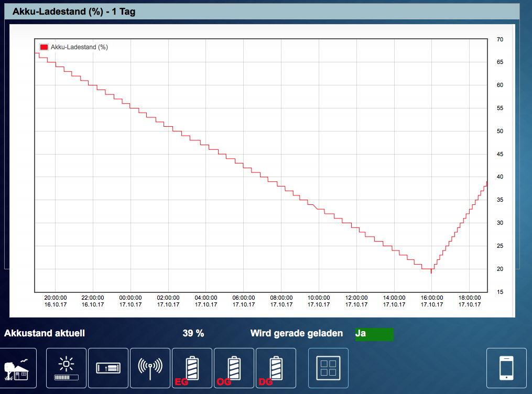532x394 pixels.
Task: Click the 'Akku-Ladestand (%) - 1 Tag' title
Action: pos(74,12)
